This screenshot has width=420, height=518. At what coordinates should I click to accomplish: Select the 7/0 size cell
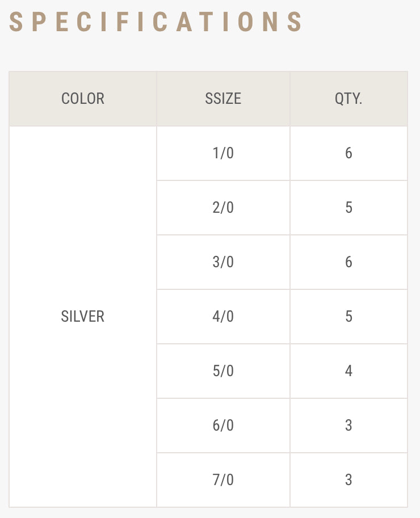pos(223,480)
